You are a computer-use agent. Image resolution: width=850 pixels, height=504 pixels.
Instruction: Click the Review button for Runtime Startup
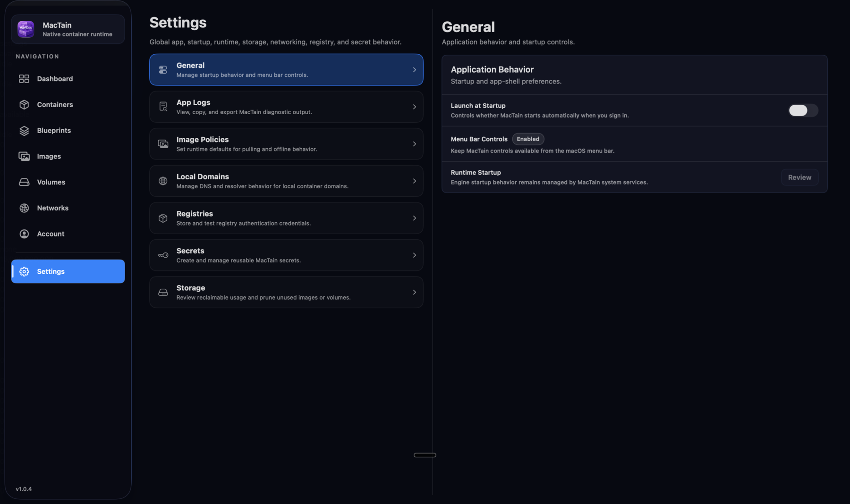click(799, 177)
